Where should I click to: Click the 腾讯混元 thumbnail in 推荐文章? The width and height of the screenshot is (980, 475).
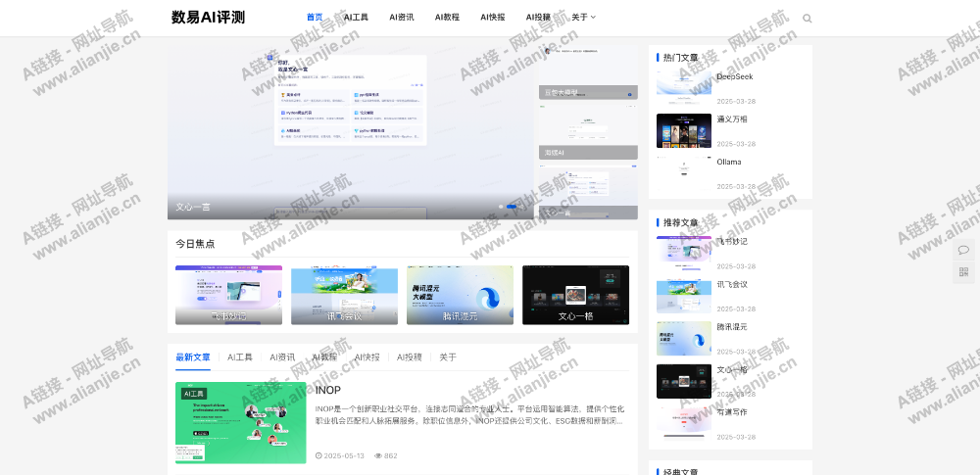coord(684,338)
